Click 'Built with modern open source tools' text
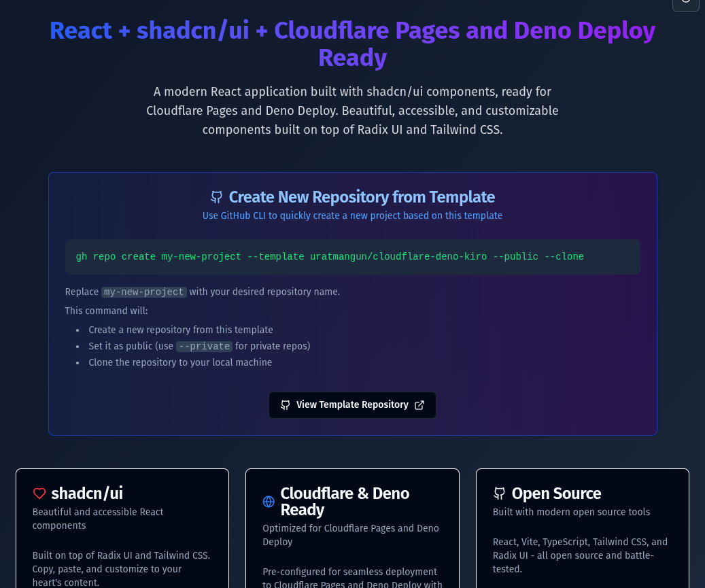This screenshot has height=588, width=705. [x=571, y=512]
